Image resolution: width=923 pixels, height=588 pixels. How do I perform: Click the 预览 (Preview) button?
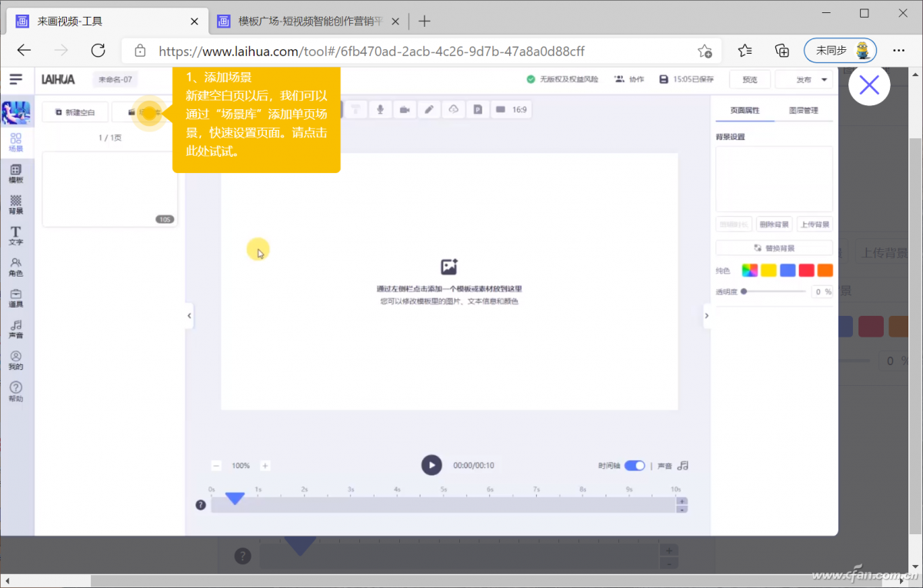pos(749,79)
